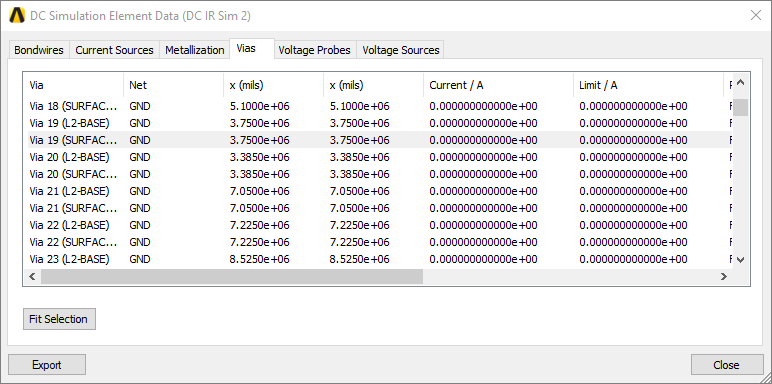Click Limit value in Via 21 (L2-BASE) row
The height and width of the screenshot is (384, 772).
[x=633, y=191]
